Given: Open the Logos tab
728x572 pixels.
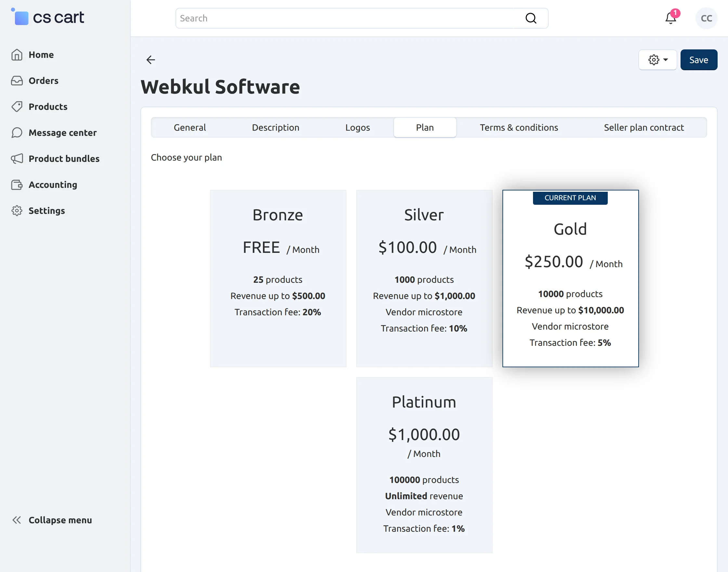Looking at the screenshot, I should click(x=357, y=127).
